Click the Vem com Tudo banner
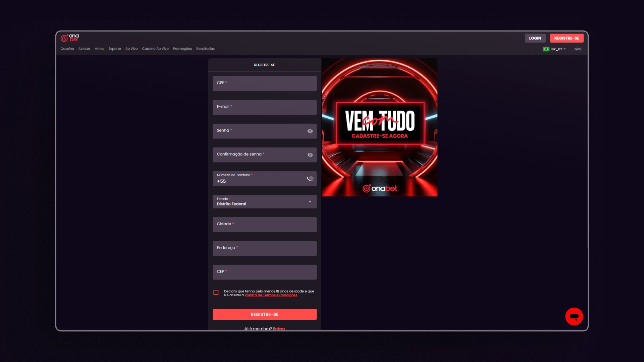The image size is (644, 362). pyautogui.click(x=380, y=127)
